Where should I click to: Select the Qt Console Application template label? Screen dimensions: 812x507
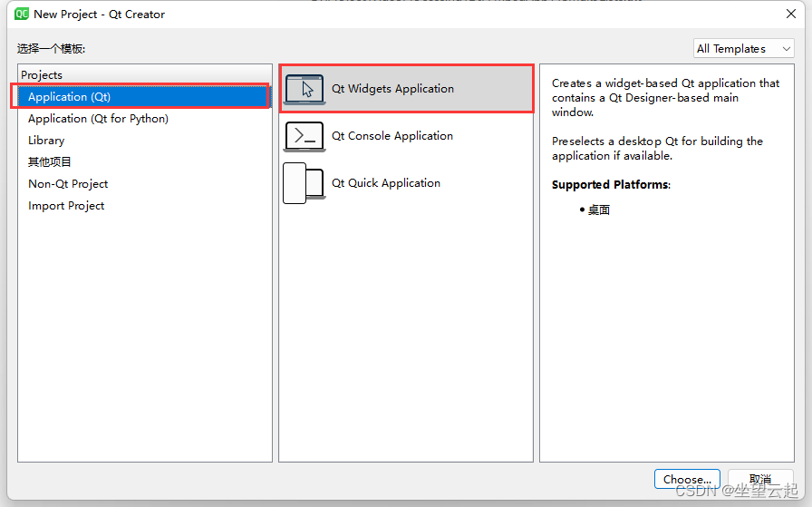[x=391, y=136]
